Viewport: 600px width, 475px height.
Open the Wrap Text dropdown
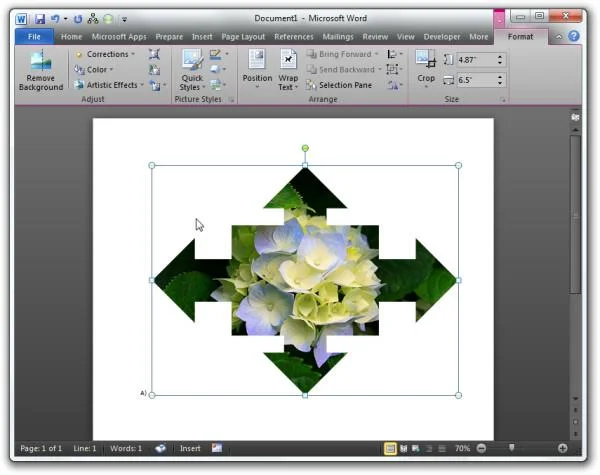point(288,70)
